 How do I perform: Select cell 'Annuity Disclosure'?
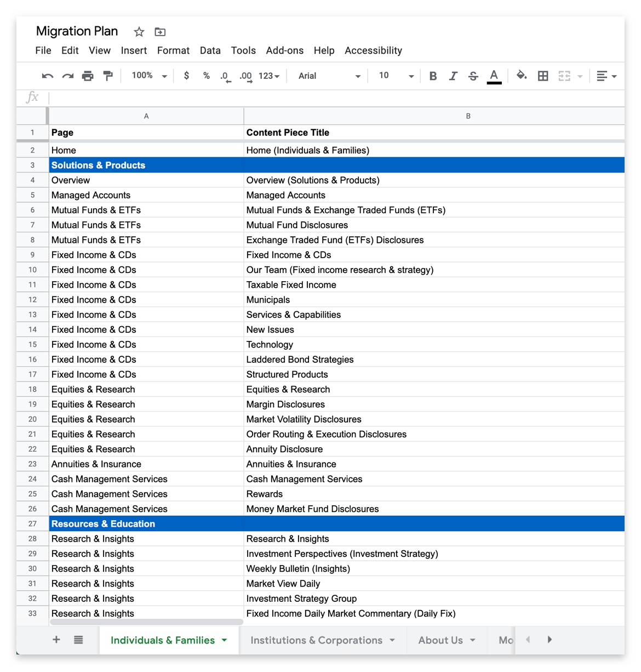(x=434, y=449)
